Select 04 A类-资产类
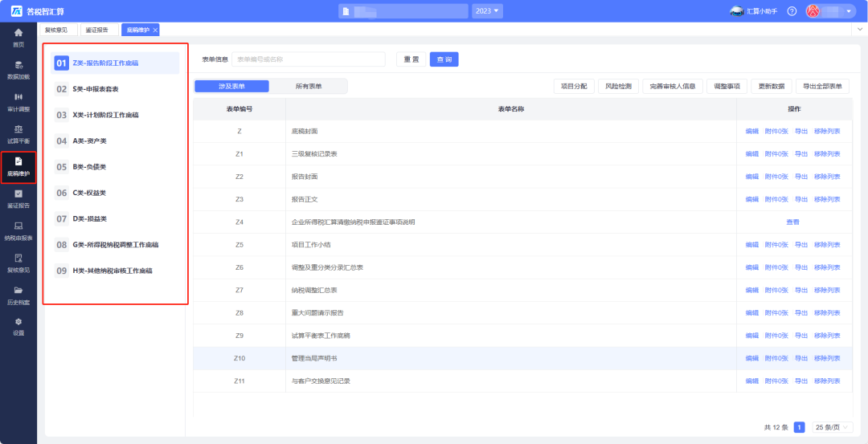 tap(115, 141)
